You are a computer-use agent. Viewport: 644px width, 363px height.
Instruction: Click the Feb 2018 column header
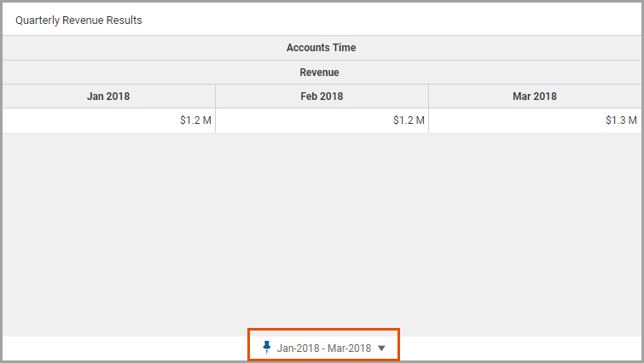pyautogui.click(x=322, y=97)
